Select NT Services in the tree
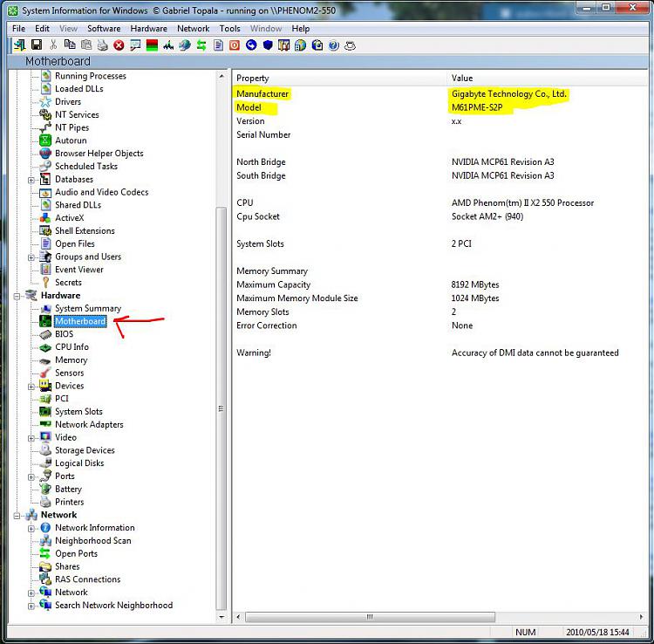The height and width of the screenshot is (644, 654). (77, 114)
